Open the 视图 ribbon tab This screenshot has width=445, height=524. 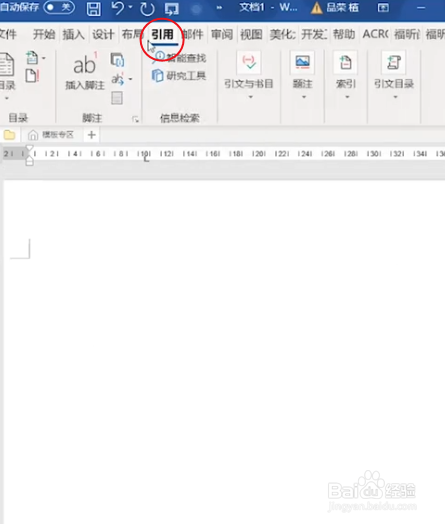(251, 34)
